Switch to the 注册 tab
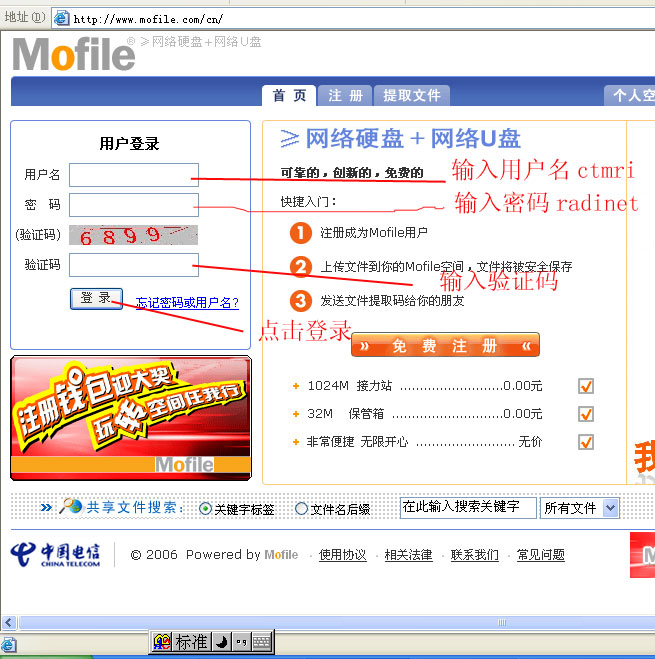 [x=345, y=95]
